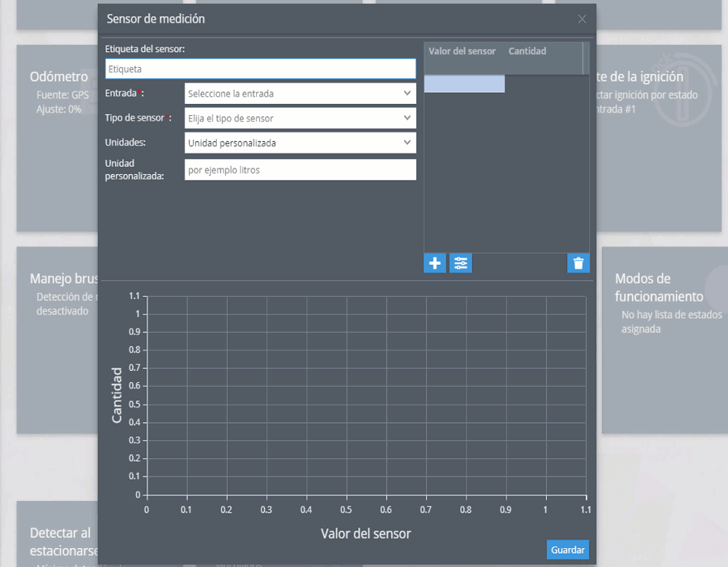Select the highlighted sensor value cell
Image resolution: width=728 pixels, height=567 pixels.
click(464, 84)
